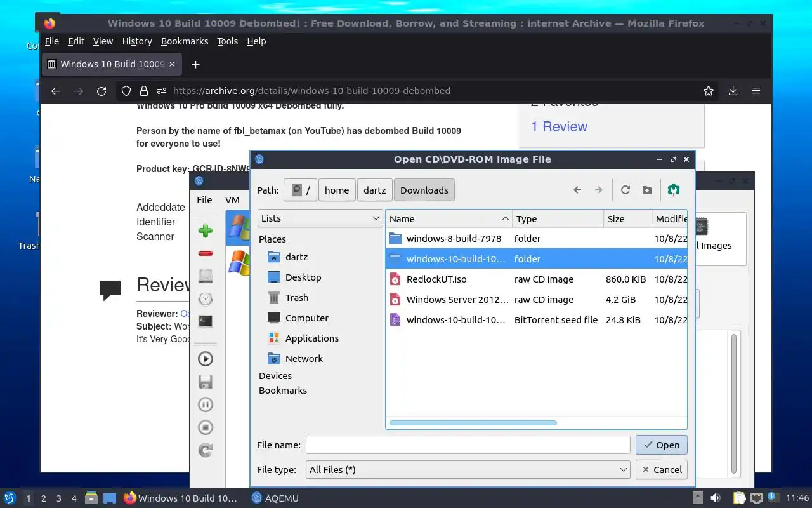Click the green settings icon in file dialog toolbar
Image resolution: width=812 pixels, height=508 pixels.
tap(674, 190)
